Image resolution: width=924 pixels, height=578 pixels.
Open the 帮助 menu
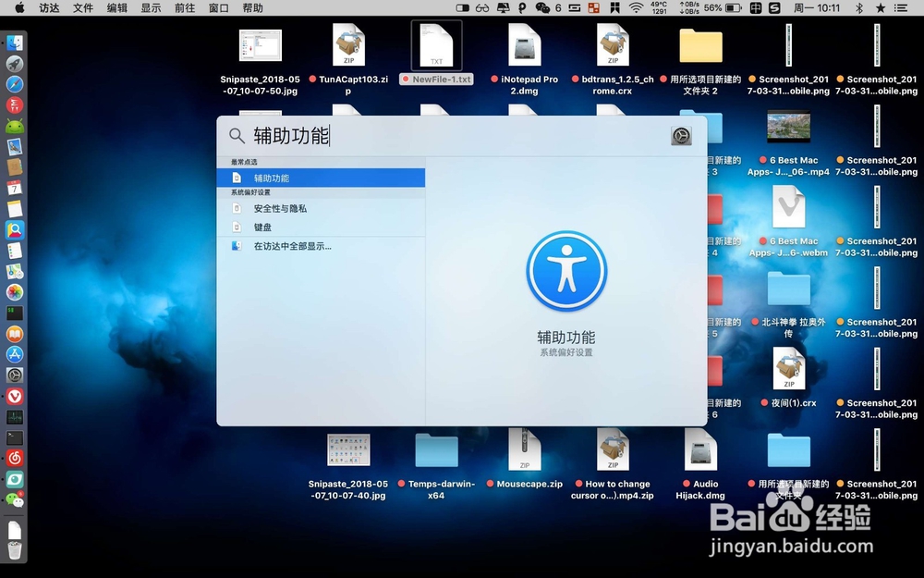point(251,7)
